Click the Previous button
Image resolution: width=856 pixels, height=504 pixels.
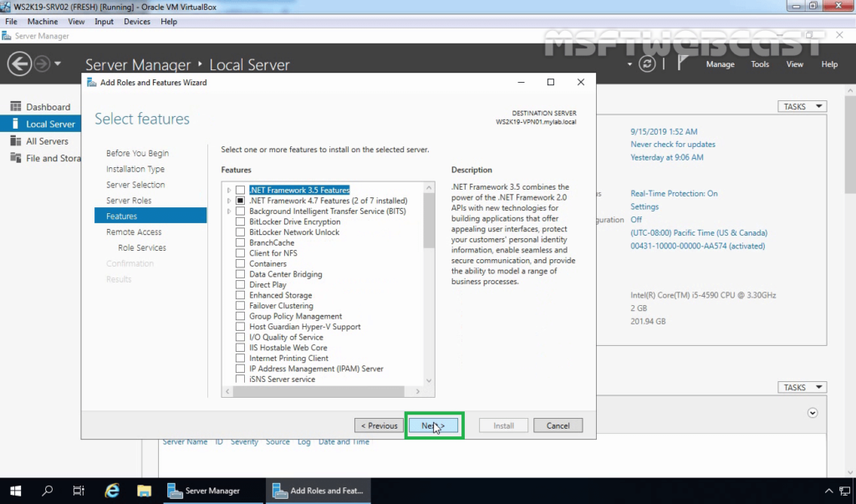click(x=379, y=425)
